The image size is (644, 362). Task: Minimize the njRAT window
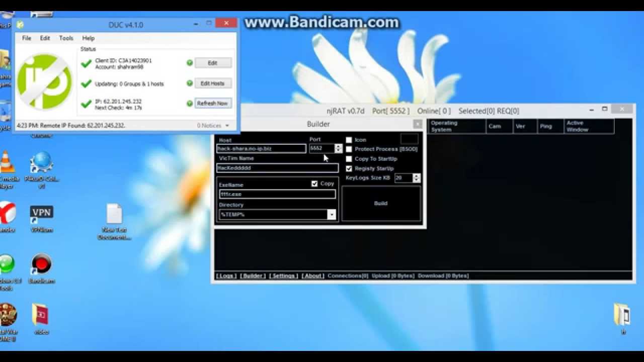(592, 109)
